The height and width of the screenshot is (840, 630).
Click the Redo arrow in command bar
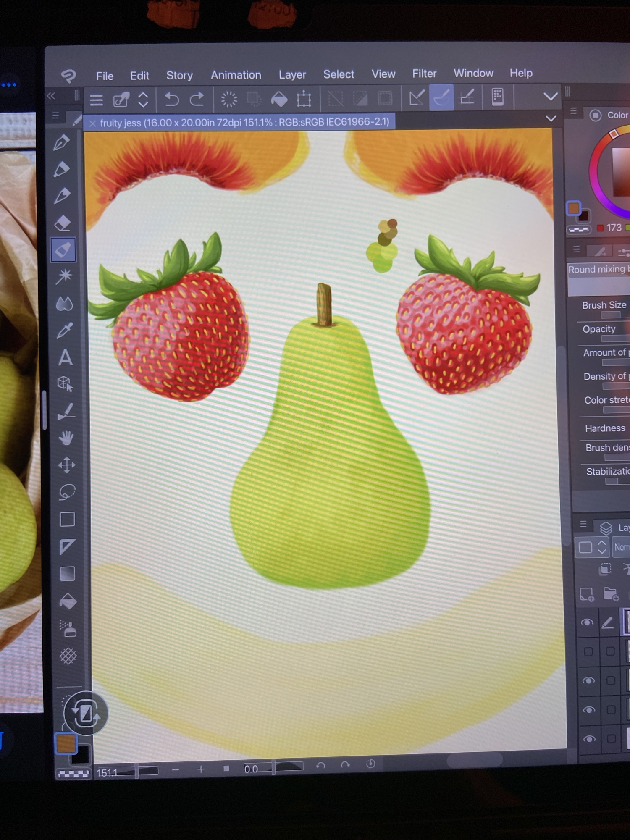tap(197, 100)
